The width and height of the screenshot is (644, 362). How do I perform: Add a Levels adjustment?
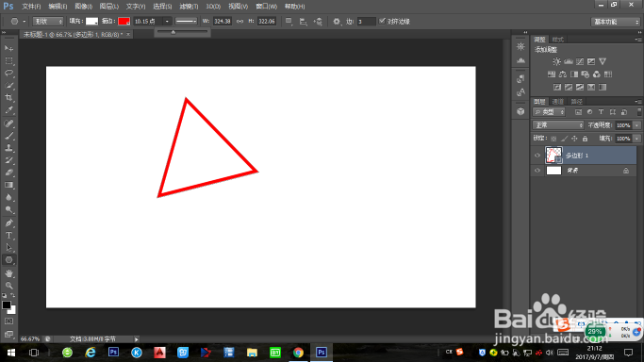(568, 61)
